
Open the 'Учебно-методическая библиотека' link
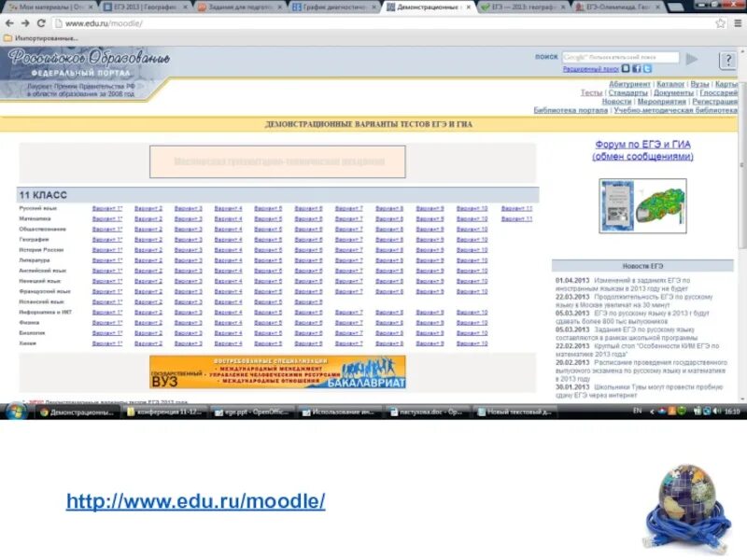point(675,110)
